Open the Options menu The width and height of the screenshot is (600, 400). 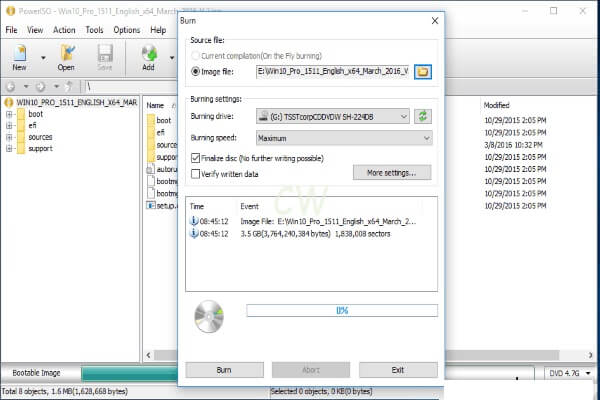pos(127,30)
